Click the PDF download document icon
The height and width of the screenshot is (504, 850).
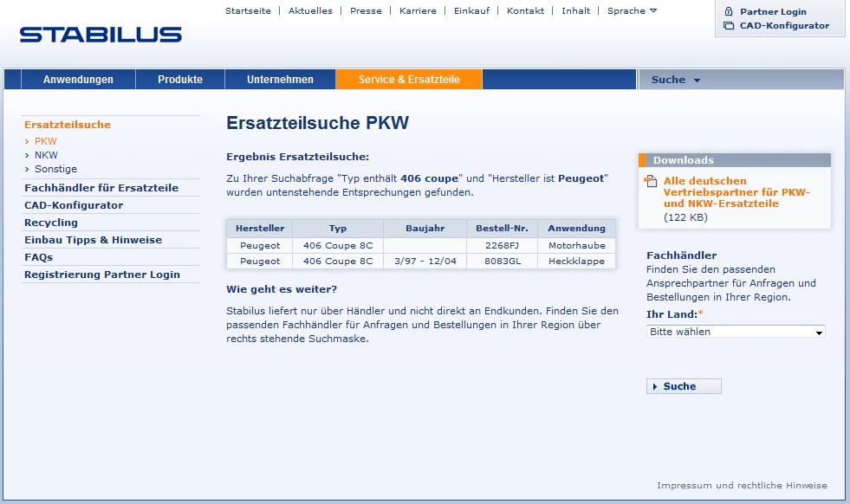pos(651,181)
